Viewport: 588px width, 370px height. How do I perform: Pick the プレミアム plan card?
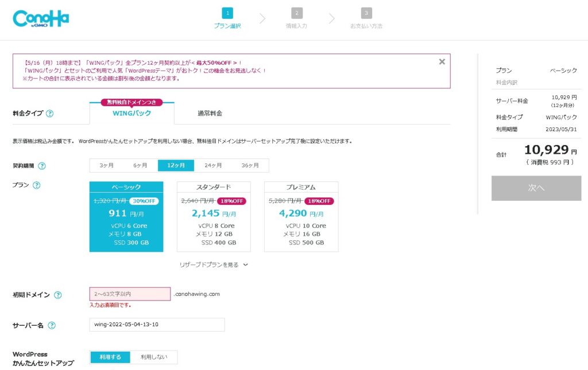coord(301,217)
